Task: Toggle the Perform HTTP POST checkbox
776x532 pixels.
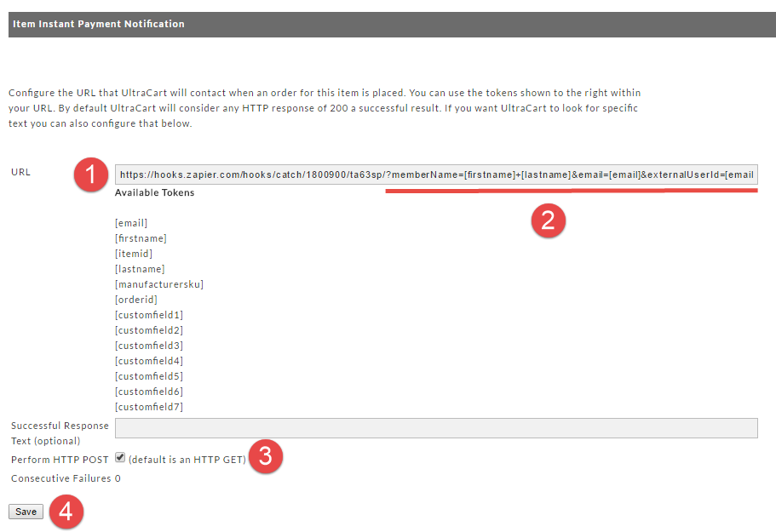Action: [120, 457]
